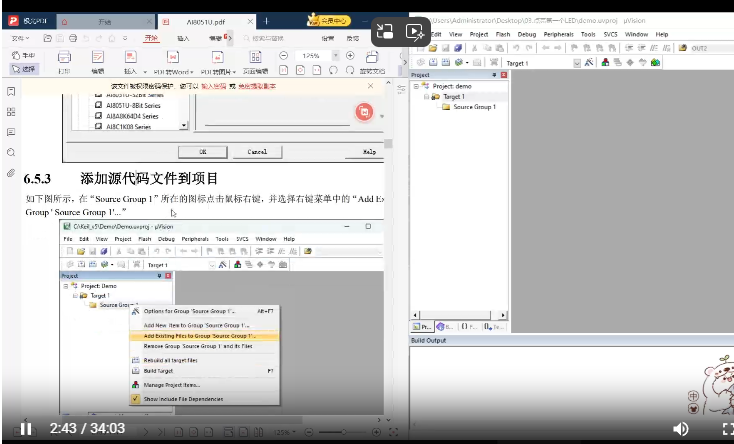The width and height of the screenshot is (734, 444).
Task: Close the uVision Project panel
Action: pos(504,75)
